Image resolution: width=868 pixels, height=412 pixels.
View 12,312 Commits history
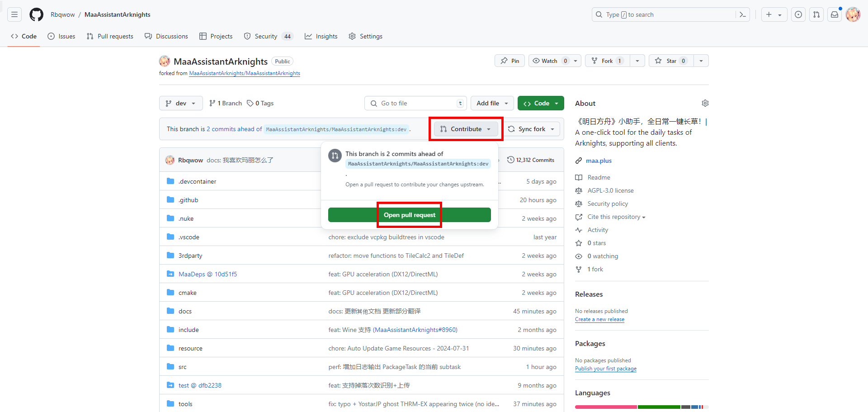pyautogui.click(x=531, y=160)
